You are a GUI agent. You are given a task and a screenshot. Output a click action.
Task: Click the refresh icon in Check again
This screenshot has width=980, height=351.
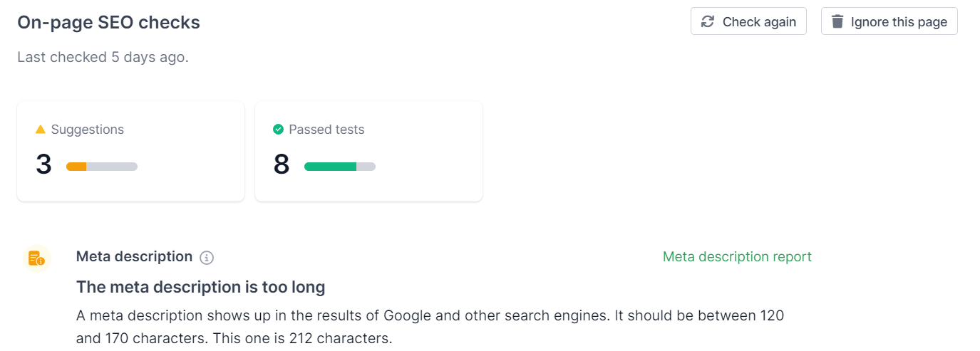708,21
